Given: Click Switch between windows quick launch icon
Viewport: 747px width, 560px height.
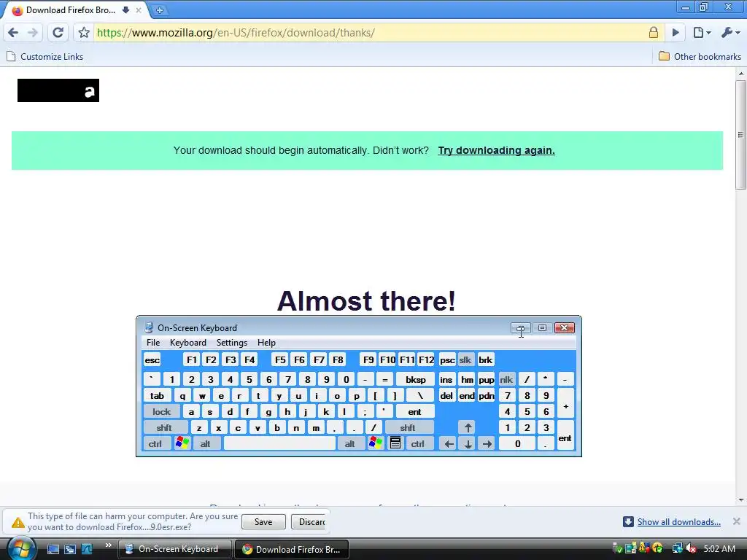Looking at the screenshot, I should (70, 549).
